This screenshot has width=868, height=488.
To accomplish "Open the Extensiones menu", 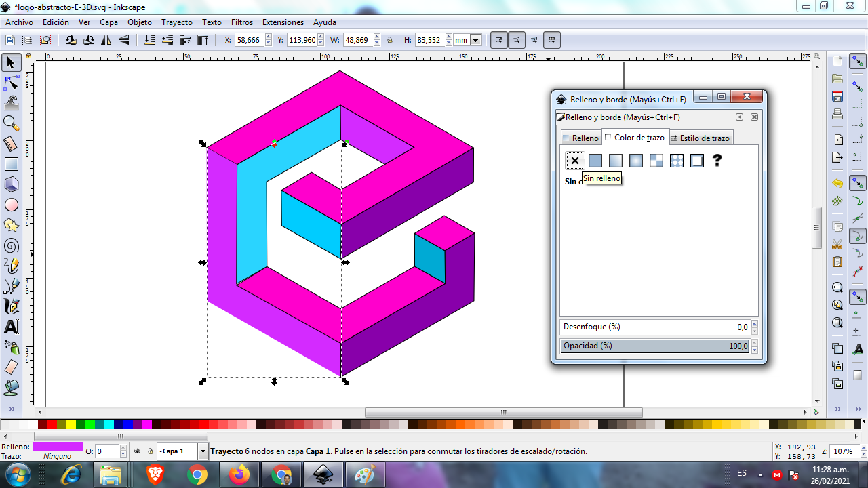I will [x=283, y=22].
